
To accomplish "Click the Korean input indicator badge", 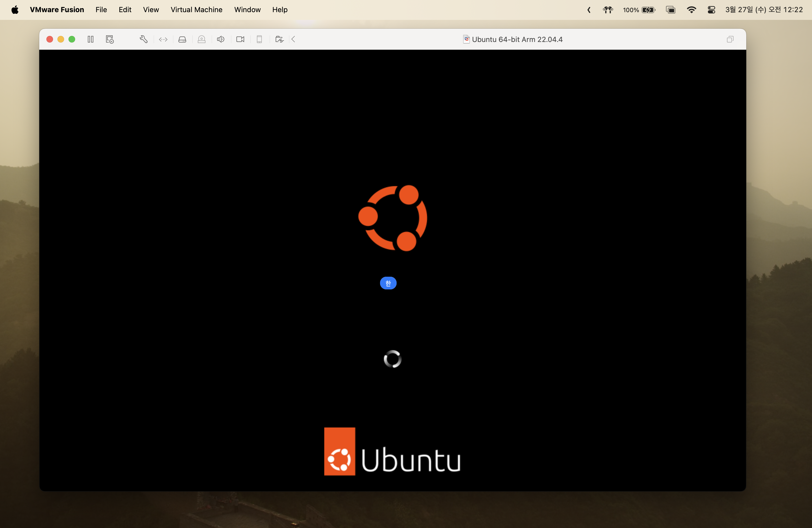I will 388,283.
